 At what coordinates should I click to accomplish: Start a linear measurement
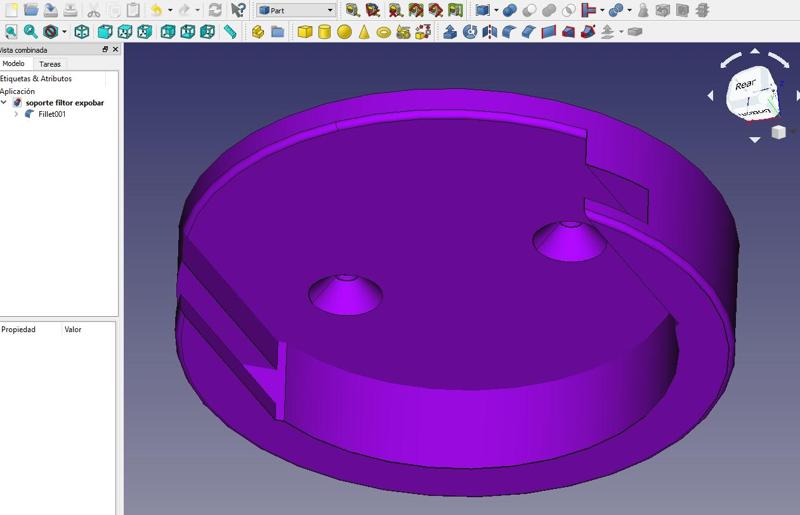(352, 10)
